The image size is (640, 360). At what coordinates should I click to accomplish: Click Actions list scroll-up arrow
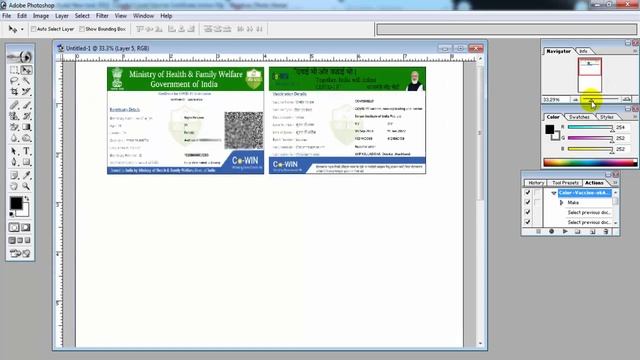coord(616,192)
